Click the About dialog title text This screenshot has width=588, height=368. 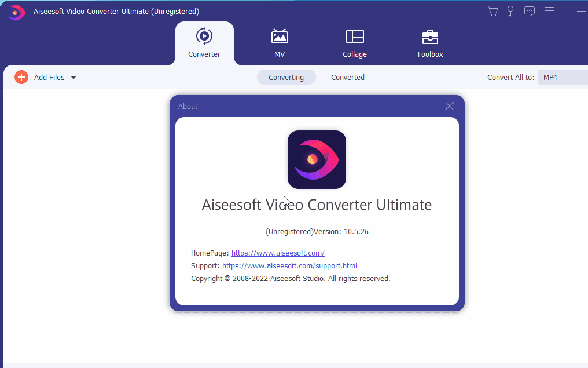pyautogui.click(x=188, y=106)
